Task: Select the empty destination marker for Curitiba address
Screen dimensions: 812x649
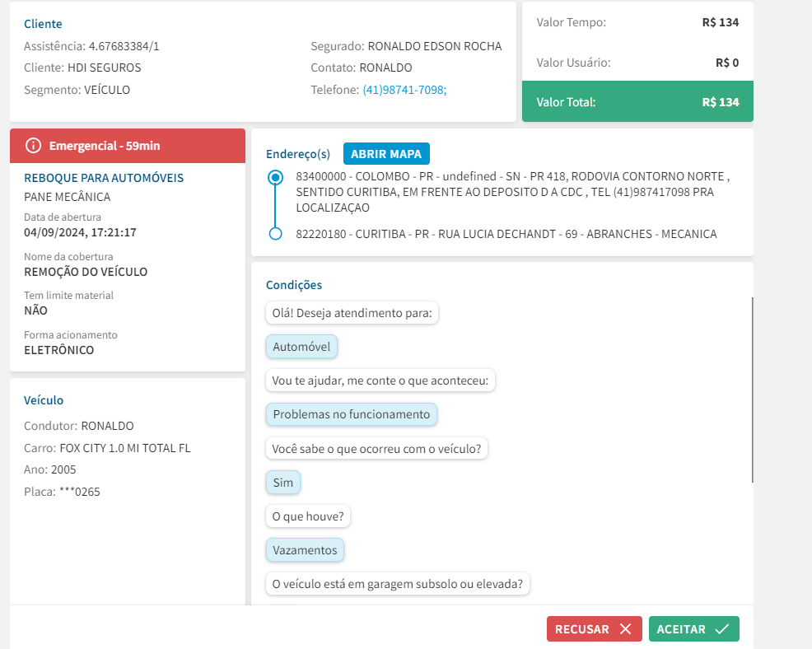Action: point(276,235)
